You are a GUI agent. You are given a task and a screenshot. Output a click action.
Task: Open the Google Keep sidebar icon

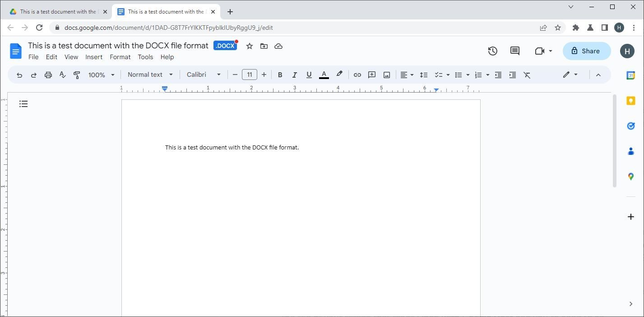click(x=631, y=101)
